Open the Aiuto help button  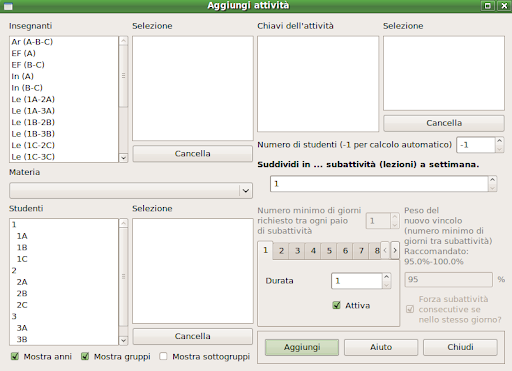381,347
